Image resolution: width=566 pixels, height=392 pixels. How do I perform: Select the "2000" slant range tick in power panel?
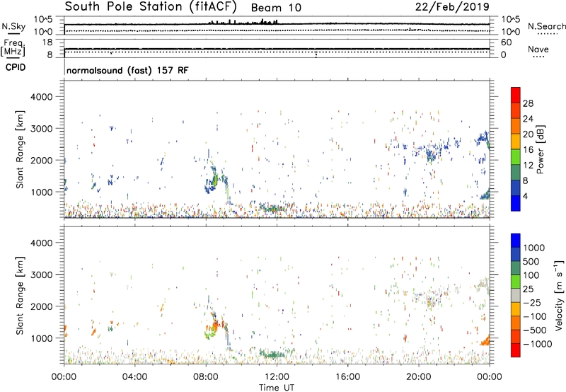click(41, 160)
